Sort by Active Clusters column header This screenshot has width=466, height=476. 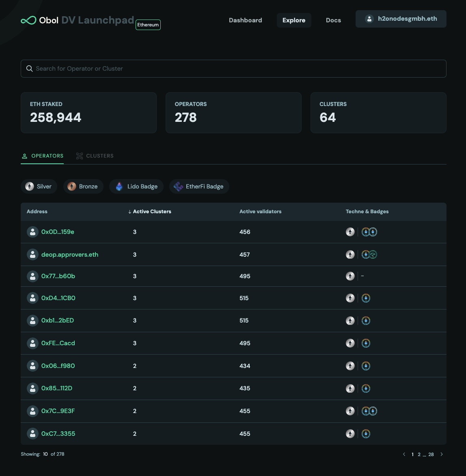pos(150,212)
